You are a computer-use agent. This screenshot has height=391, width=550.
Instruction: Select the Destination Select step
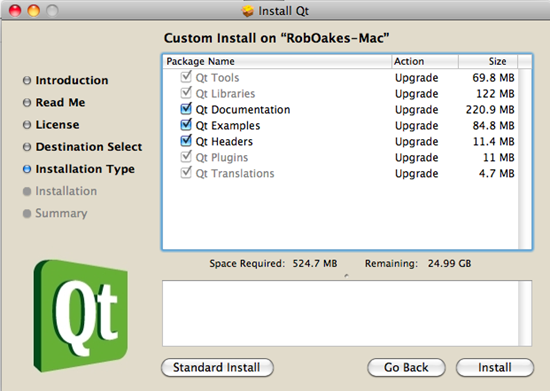tap(83, 147)
